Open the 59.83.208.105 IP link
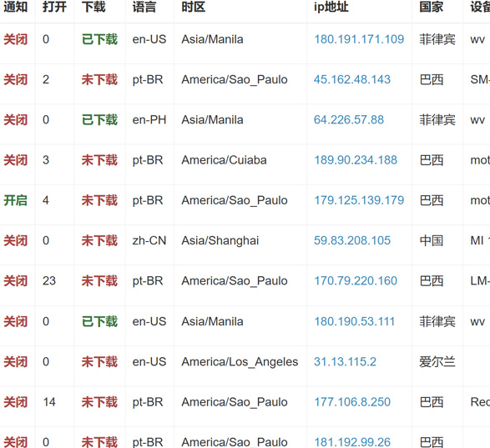Screen dimensions: 490x448 [x=352, y=241]
